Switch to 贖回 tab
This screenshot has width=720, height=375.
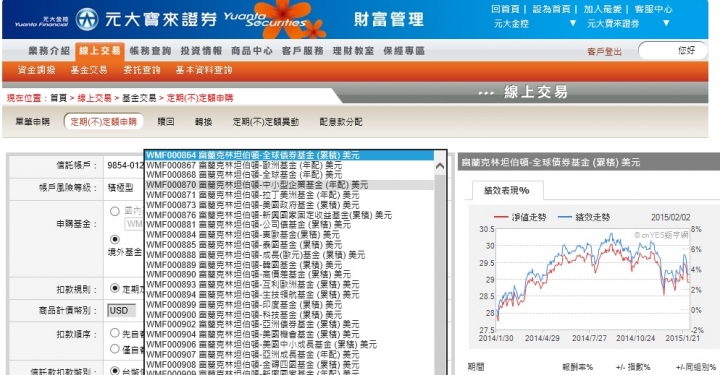coord(166,122)
